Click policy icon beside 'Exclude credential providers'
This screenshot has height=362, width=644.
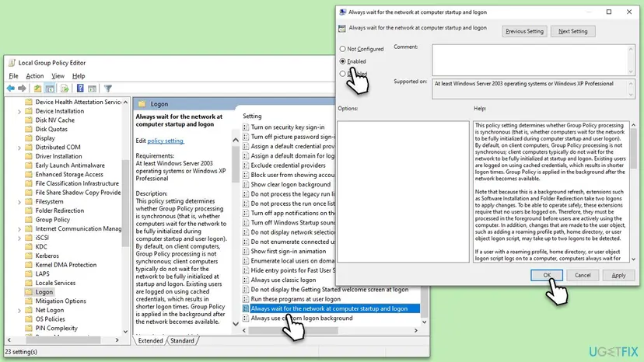(x=246, y=165)
